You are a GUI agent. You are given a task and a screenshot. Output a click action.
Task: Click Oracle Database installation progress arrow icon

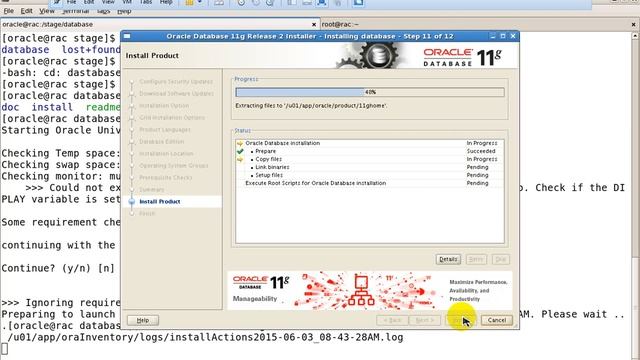point(240,143)
